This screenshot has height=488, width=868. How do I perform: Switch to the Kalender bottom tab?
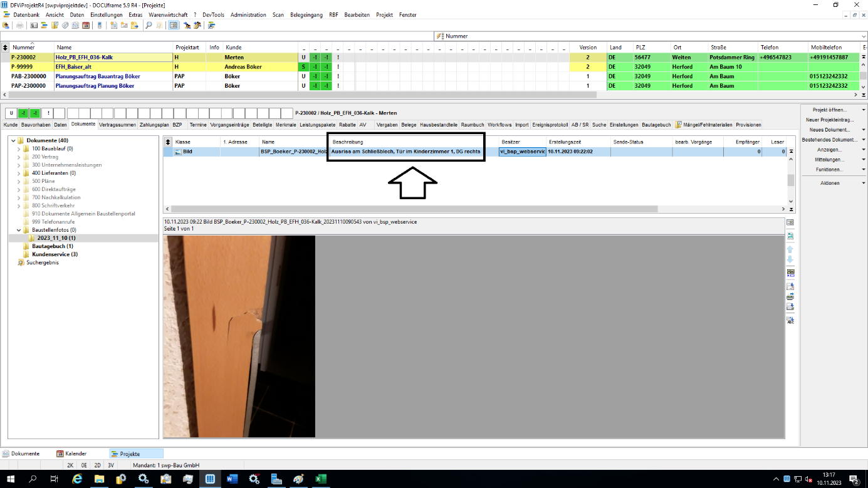pos(71,454)
